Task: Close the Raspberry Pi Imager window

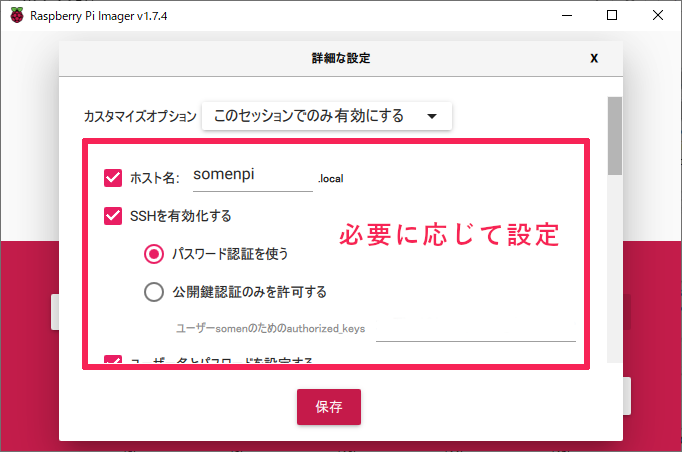Action: point(658,16)
